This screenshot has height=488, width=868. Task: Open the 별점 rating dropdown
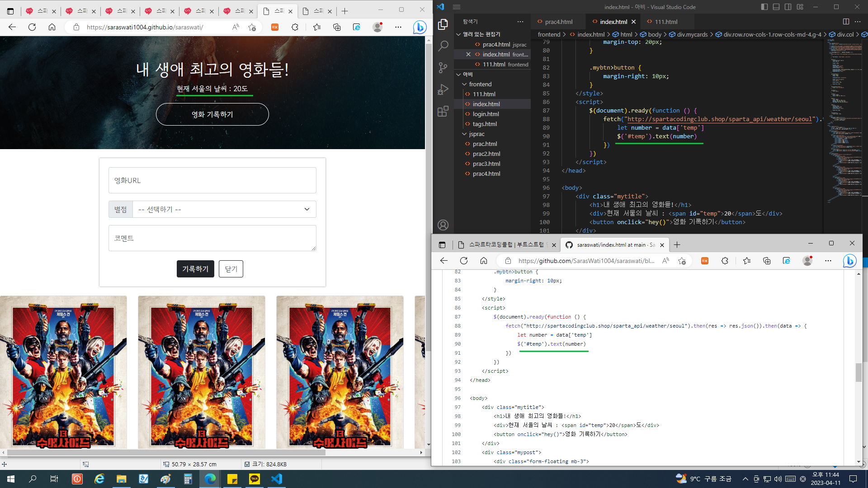[224, 209]
